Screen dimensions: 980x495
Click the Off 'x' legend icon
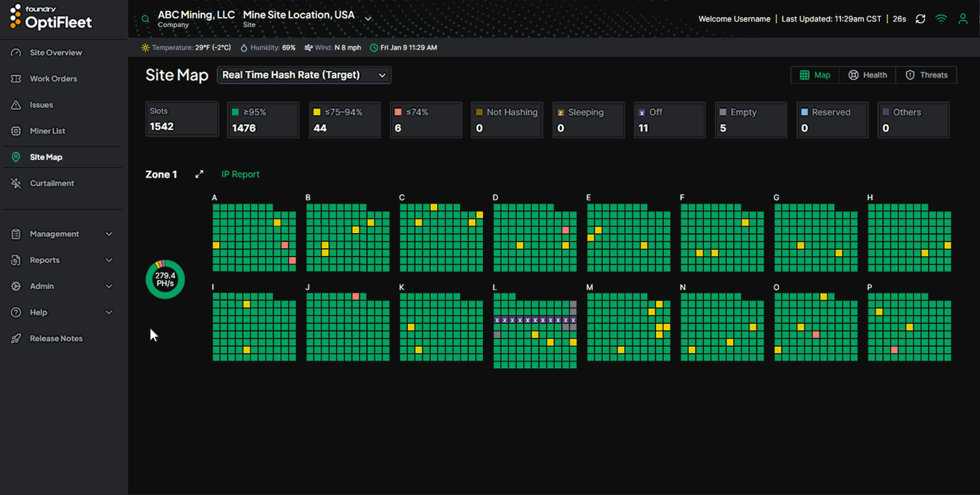tap(641, 112)
